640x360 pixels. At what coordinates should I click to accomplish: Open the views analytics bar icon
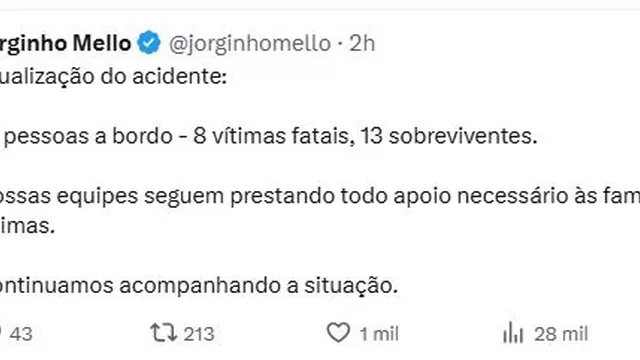(513, 333)
